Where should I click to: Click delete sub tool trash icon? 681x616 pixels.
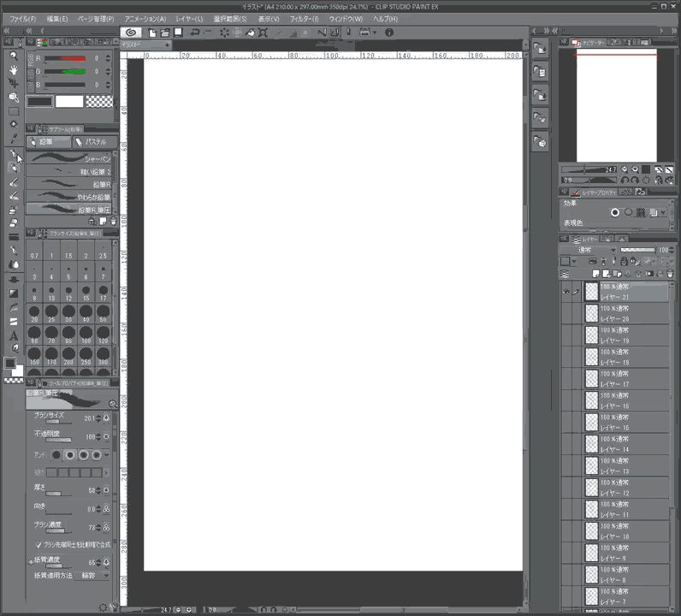pyautogui.click(x=113, y=221)
